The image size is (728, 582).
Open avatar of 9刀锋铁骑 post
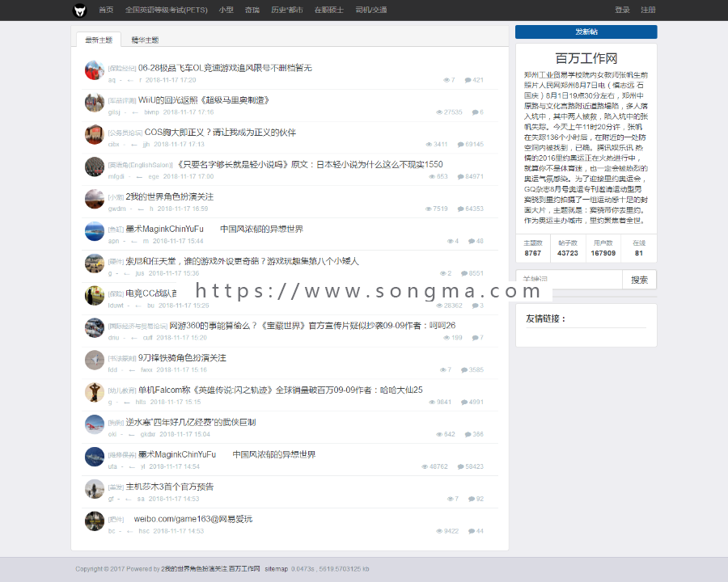(x=95, y=361)
